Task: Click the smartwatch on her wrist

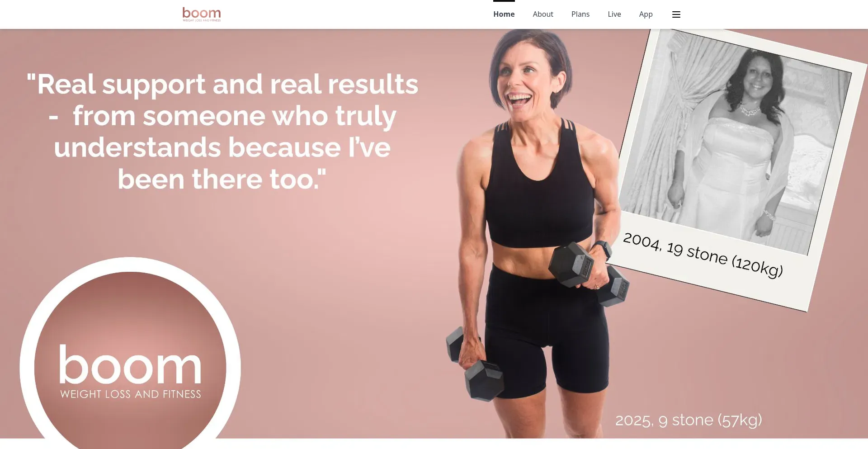Action: [x=603, y=250]
